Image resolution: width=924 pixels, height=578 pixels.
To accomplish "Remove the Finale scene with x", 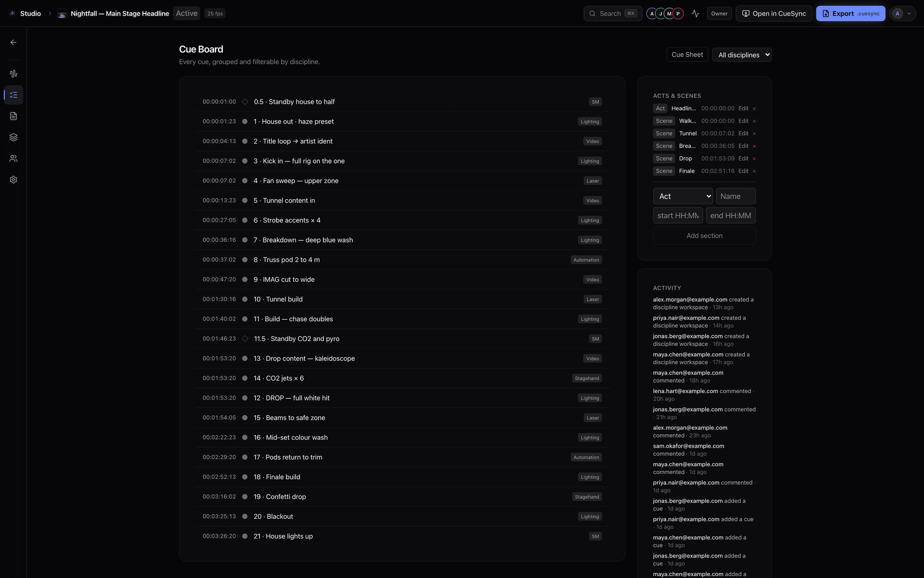I will coord(754,171).
